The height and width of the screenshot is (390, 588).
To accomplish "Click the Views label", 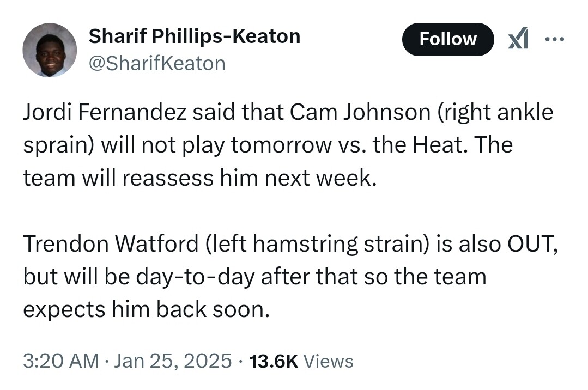I will tap(328, 361).
